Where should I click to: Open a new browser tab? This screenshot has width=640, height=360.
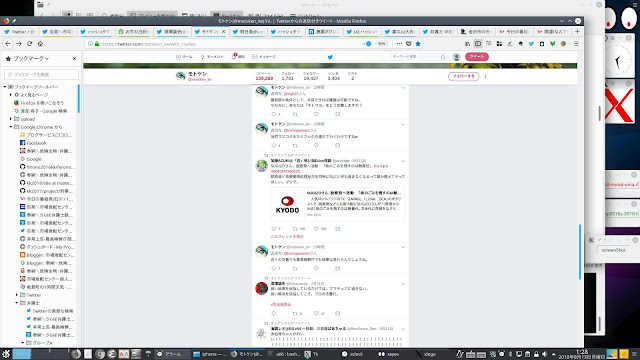(577, 31)
